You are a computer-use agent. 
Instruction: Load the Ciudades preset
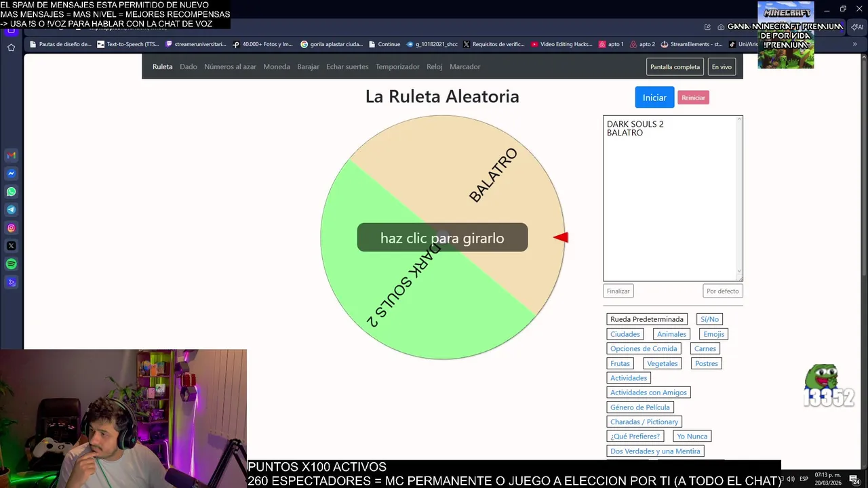click(625, 334)
